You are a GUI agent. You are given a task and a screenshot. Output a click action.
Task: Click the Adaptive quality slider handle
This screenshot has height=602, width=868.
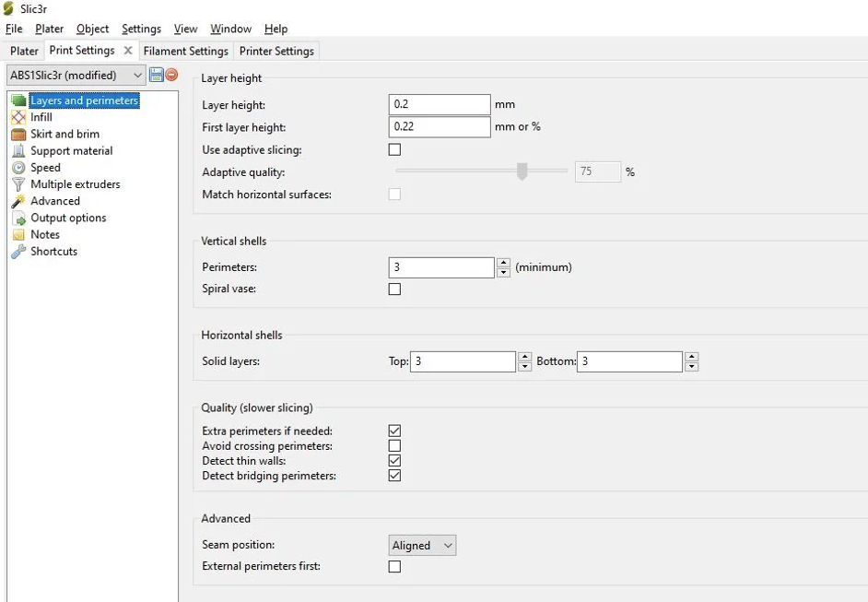[x=522, y=171]
